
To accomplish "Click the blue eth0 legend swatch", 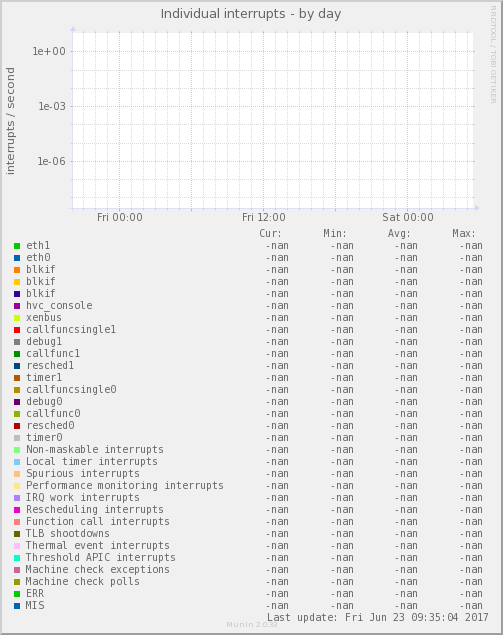I will (17, 258).
